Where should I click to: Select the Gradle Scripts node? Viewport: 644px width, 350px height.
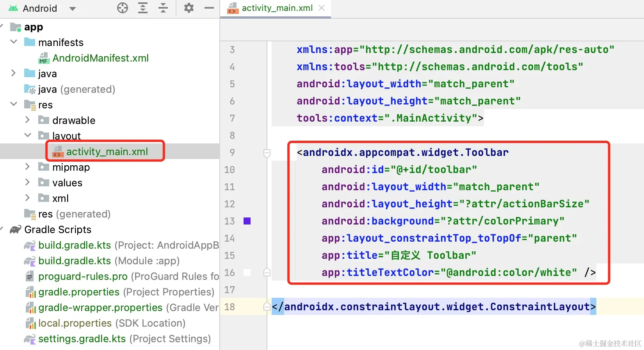(58, 230)
